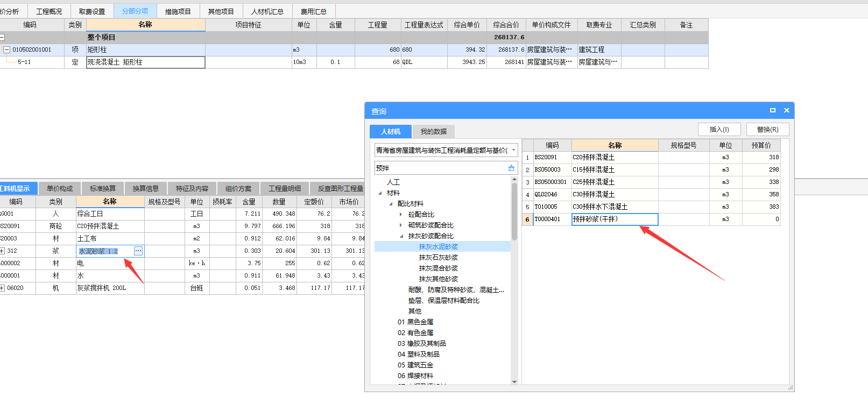
Task: Select the C25预拌混凝土 result row
Action: (651, 182)
